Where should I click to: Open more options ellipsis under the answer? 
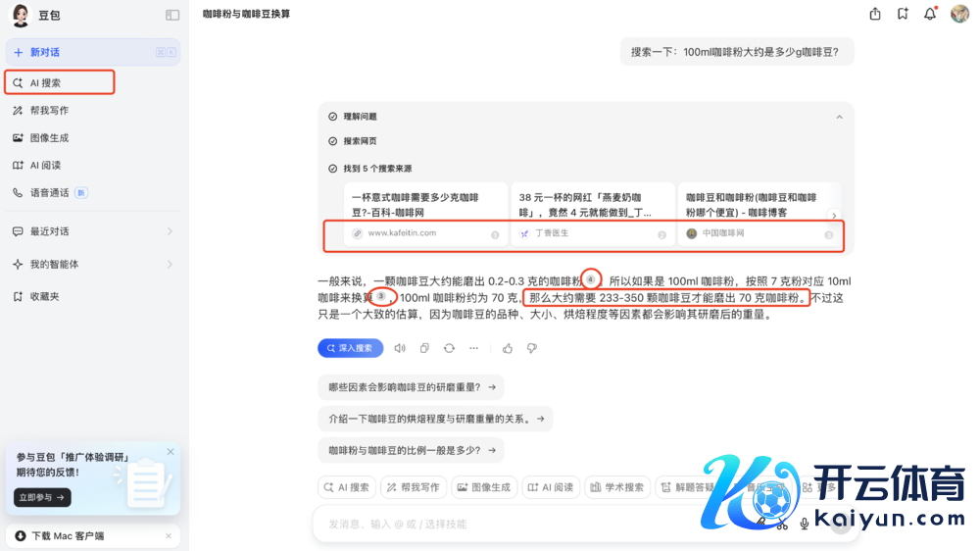tap(473, 348)
